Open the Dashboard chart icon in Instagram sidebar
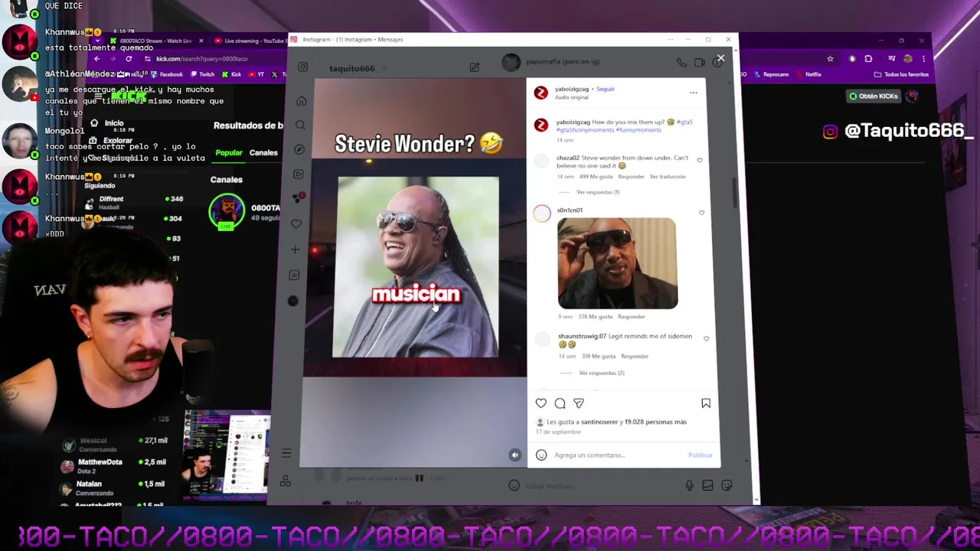Image resolution: width=980 pixels, height=551 pixels. [294, 275]
